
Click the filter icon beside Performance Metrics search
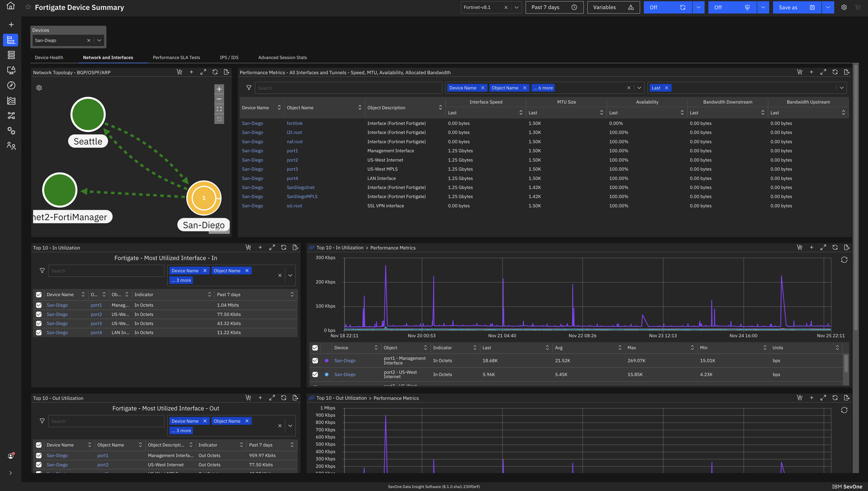(x=249, y=88)
